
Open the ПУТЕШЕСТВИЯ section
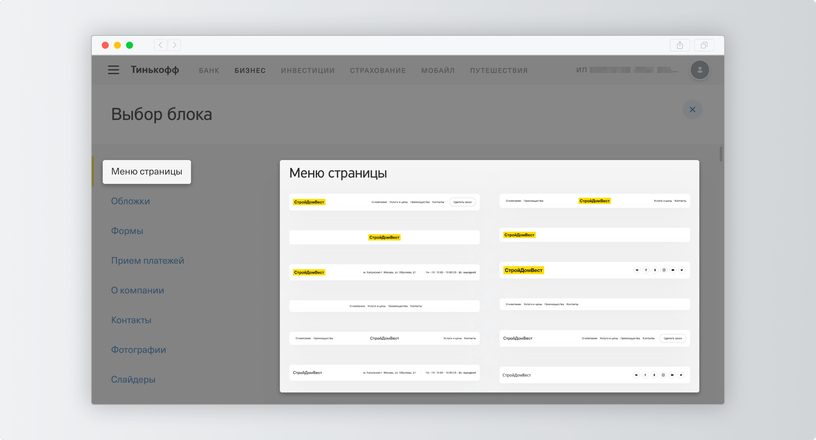[499, 70]
